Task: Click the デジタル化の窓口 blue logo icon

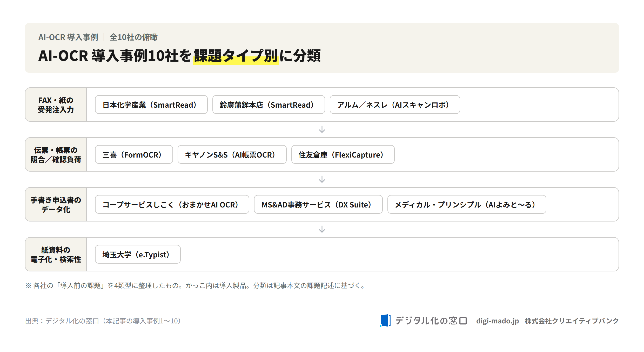Action: pyautogui.click(x=385, y=321)
